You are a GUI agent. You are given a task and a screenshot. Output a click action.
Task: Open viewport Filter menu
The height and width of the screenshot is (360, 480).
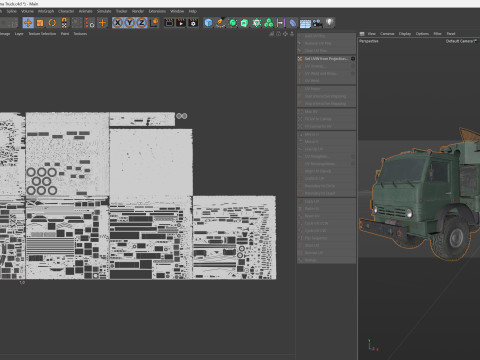tap(438, 34)
